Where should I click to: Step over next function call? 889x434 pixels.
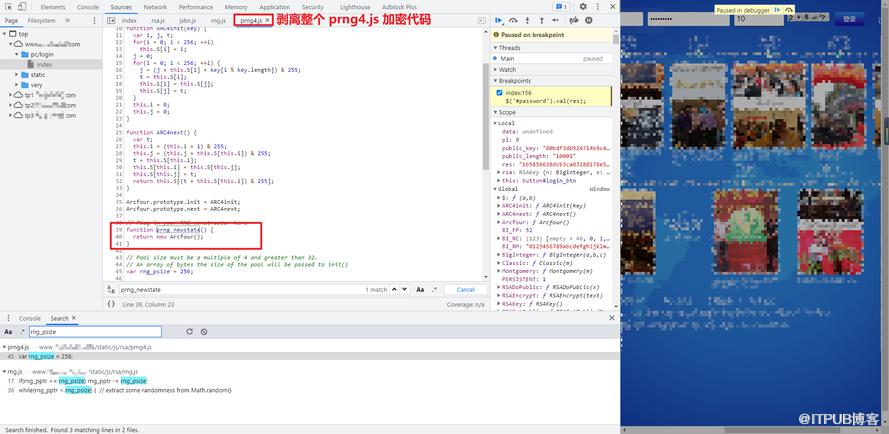tap(513, 20)
